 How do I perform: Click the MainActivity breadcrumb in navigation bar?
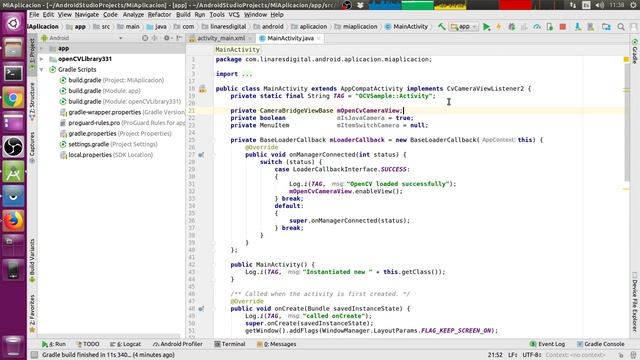[x=406, y=27]
